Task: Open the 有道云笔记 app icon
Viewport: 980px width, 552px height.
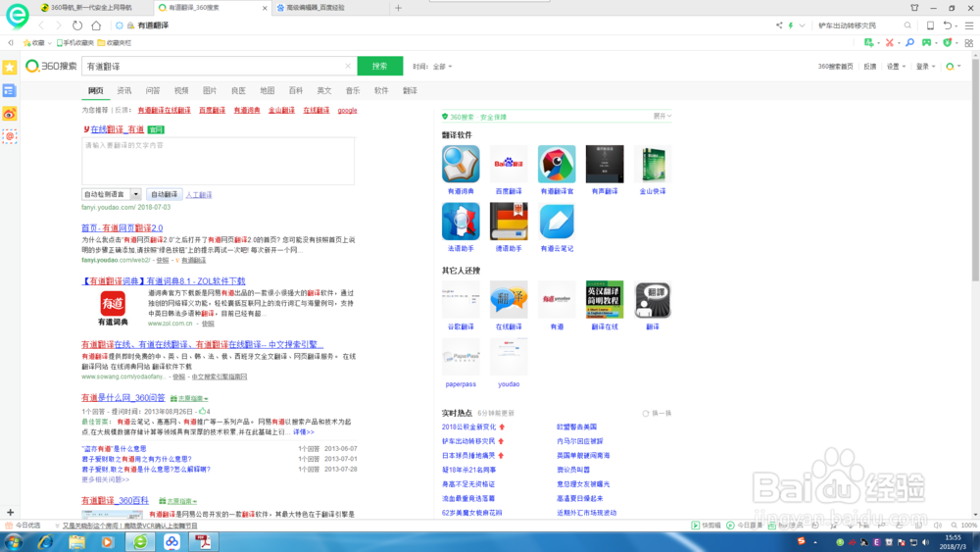Action: 557,222
